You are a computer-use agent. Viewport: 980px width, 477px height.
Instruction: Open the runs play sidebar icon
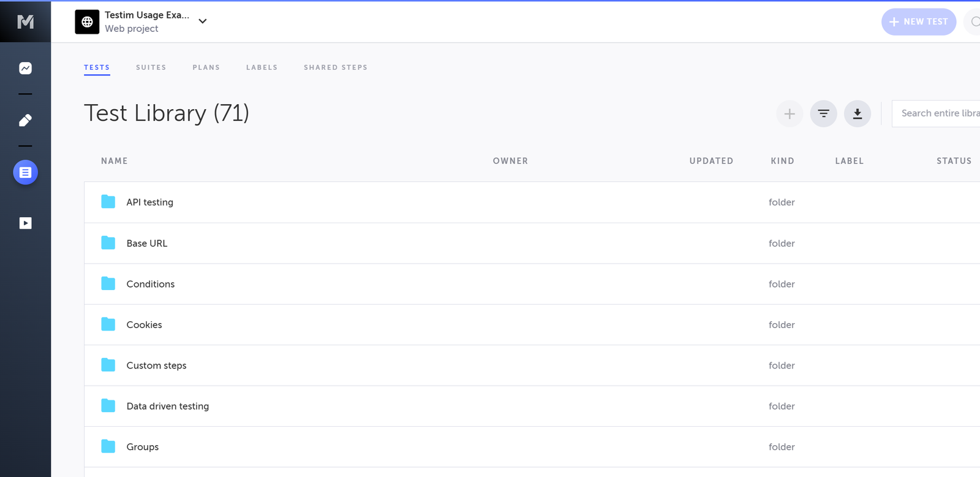25,223
